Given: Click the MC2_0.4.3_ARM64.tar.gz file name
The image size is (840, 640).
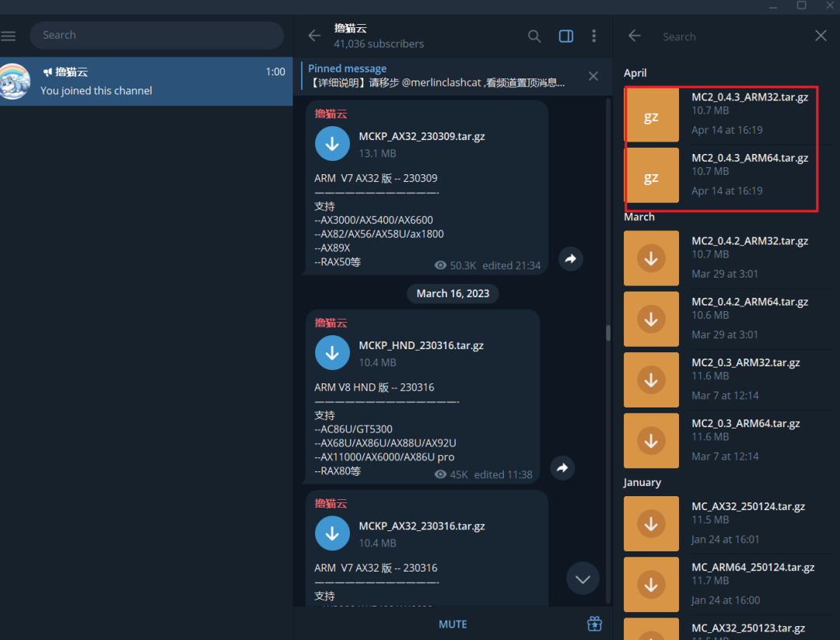Looking at the screenshot, I should pos(750,158).
